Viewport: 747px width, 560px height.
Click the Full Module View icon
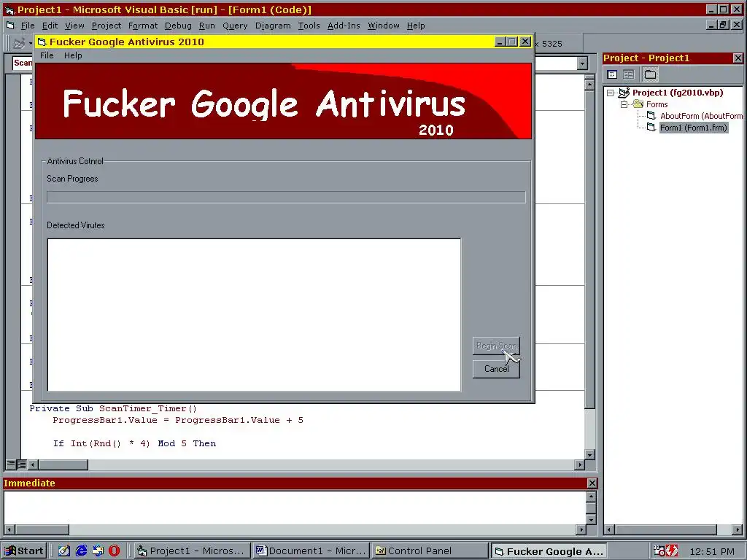(x=21, y=464)
